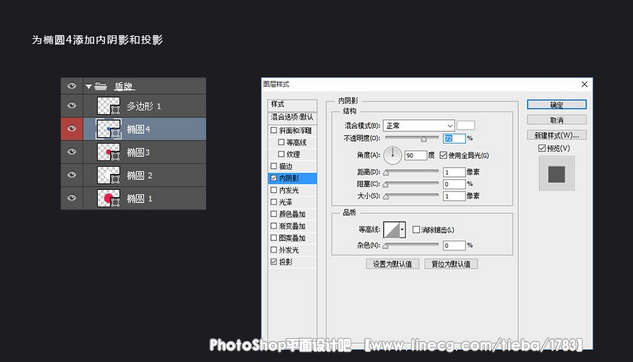Click the 大小 slider handle
Viewport: 633px width, 362px height.
(386, 197)
